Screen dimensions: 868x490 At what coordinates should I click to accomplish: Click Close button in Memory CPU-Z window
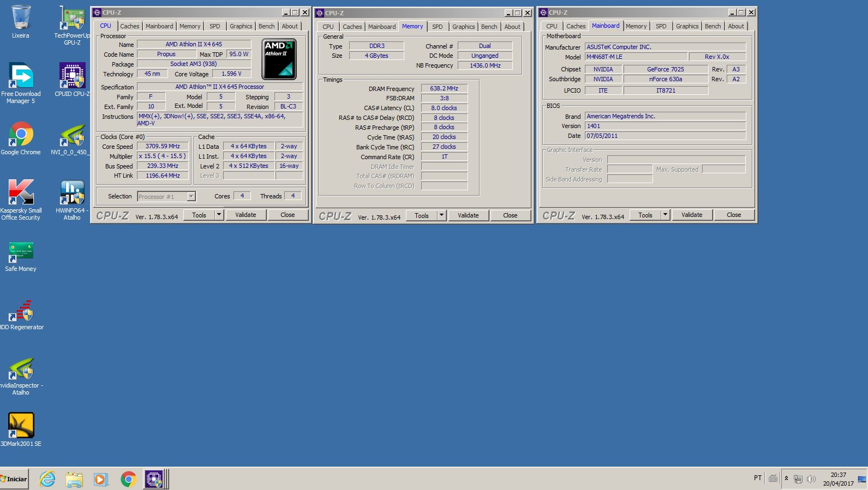(510, 215)
